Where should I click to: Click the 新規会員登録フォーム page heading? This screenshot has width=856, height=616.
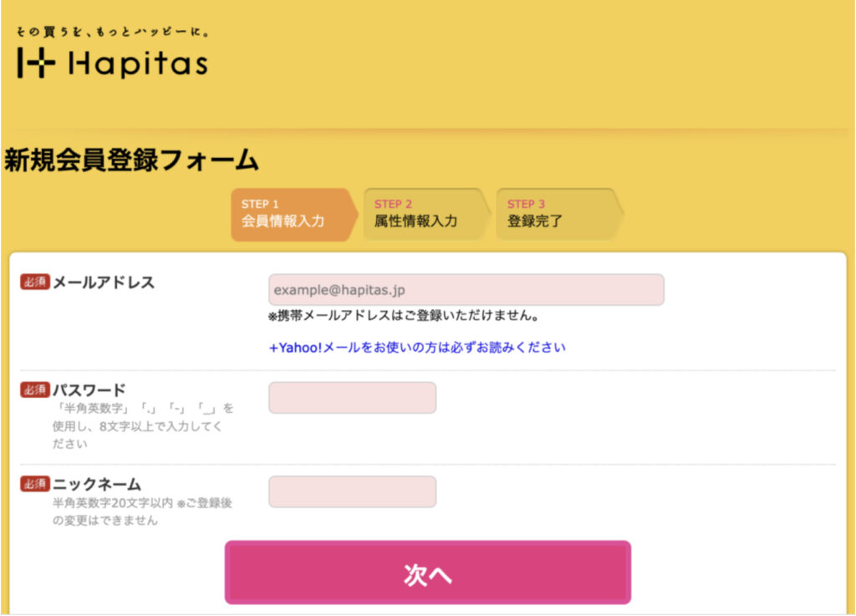(131, 160)
